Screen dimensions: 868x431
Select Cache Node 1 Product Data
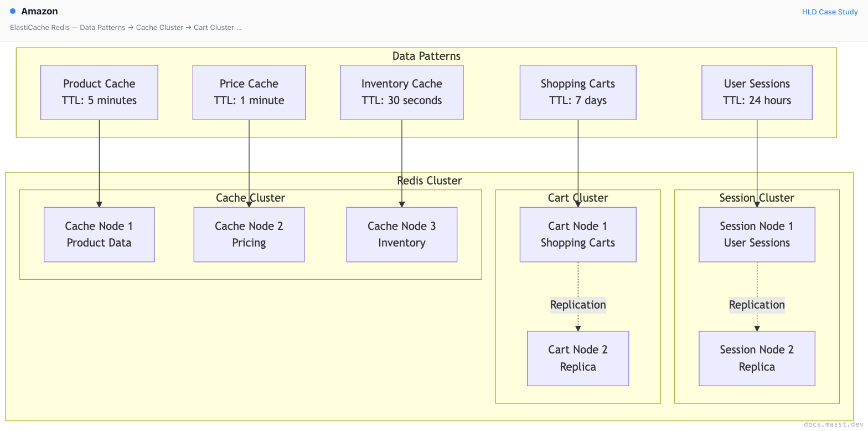pyautogui.click(x=99, y=234)
